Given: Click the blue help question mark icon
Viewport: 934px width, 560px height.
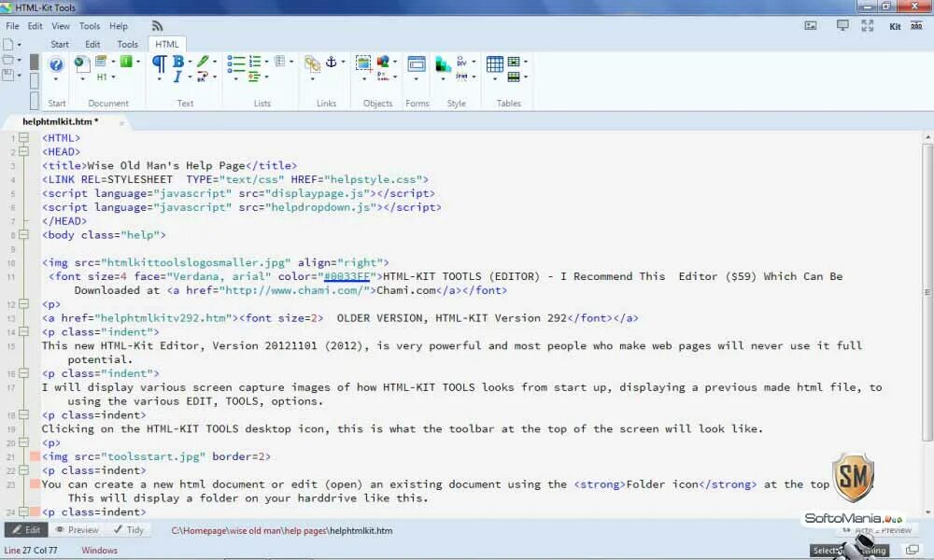Looking at the screenshot, I should click(56, 64).
